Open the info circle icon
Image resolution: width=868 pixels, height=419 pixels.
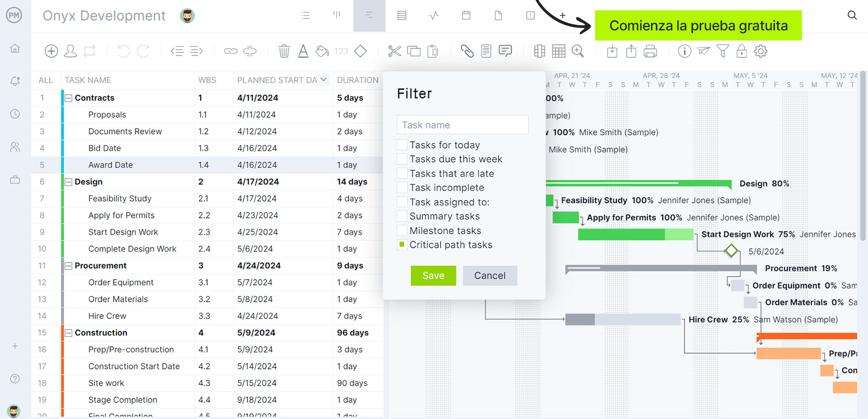(x=684, y=51)
